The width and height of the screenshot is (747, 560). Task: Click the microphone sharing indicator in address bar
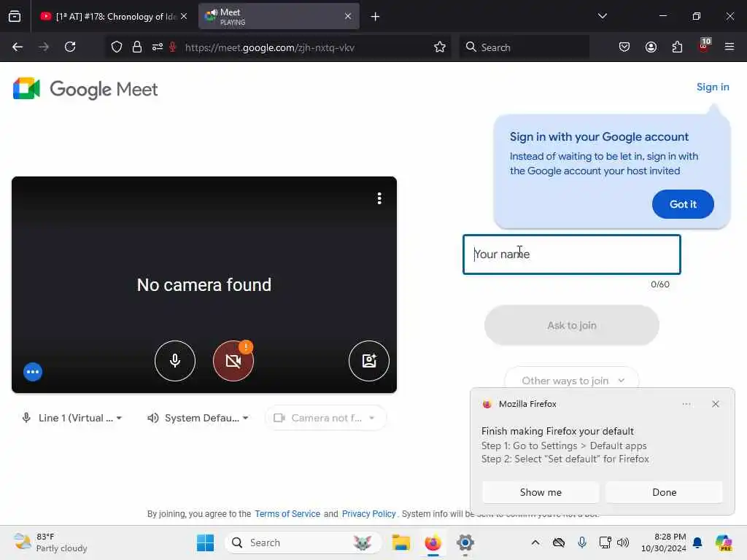(x=173, y=47)
